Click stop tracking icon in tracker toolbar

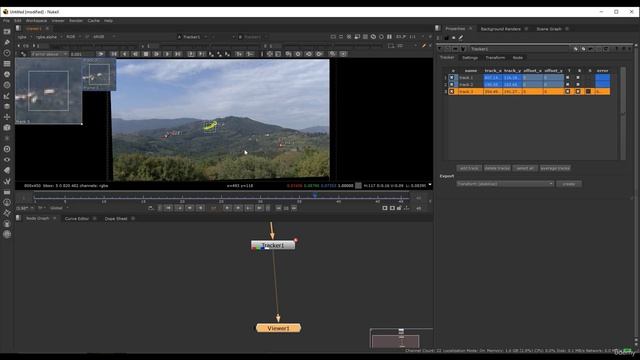[x=146, y=54]
